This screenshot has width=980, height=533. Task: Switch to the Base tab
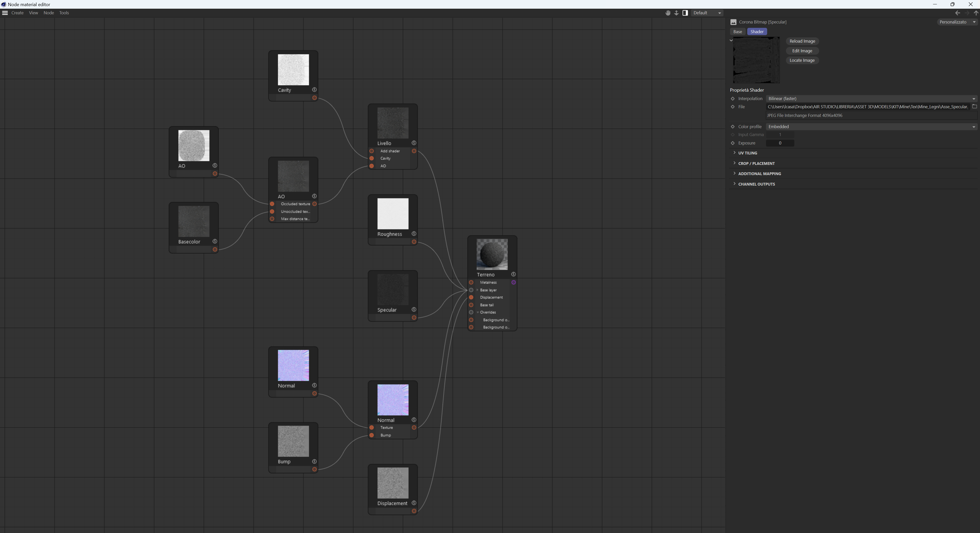[737, 32]
